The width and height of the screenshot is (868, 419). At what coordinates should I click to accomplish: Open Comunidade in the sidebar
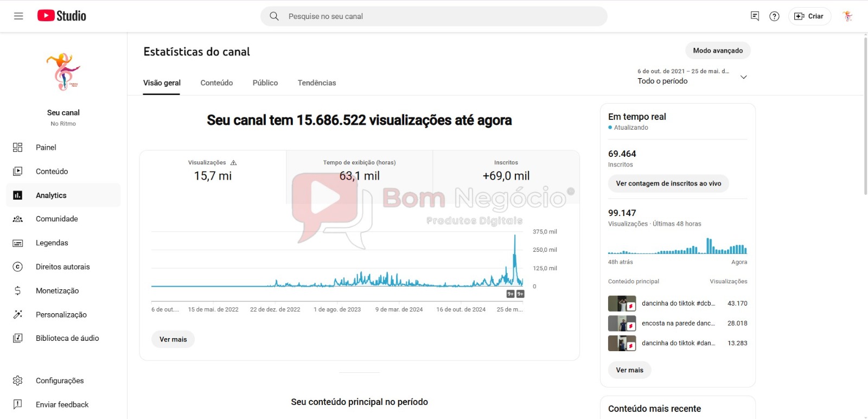63,219
